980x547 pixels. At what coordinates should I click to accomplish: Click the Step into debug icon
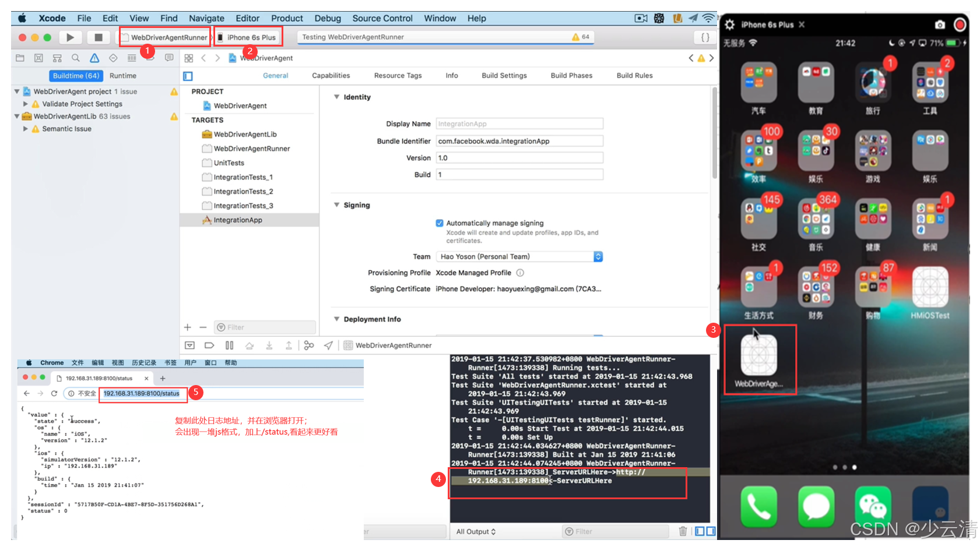(x=269, y=345)
